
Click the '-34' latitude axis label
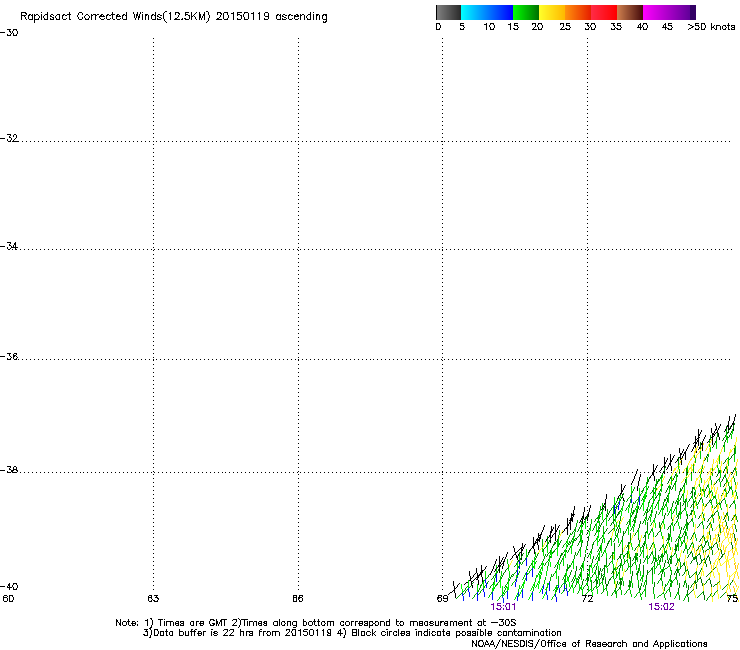tap(9, 246)
